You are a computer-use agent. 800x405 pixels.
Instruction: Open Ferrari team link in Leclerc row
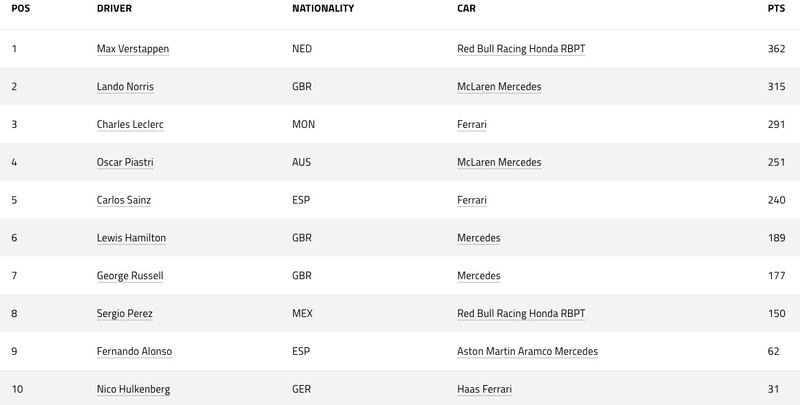pyautogui.click(x=472, y=125)
